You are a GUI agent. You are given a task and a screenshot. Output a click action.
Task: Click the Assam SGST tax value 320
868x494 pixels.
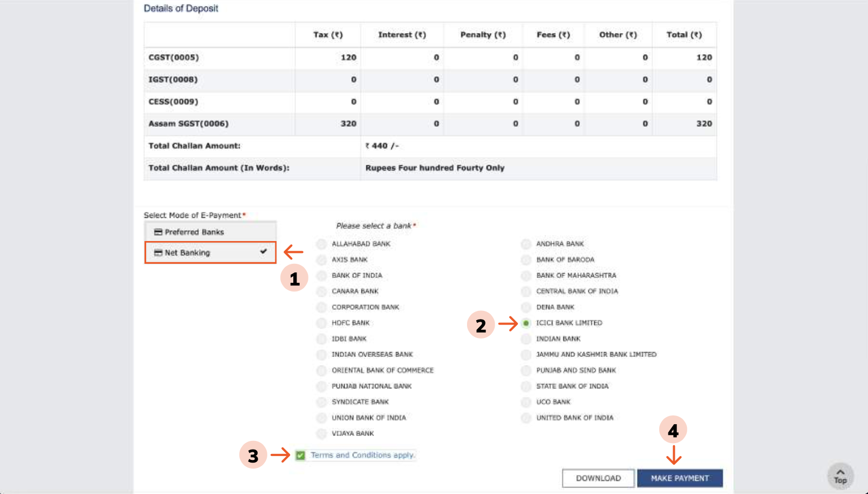348,123
